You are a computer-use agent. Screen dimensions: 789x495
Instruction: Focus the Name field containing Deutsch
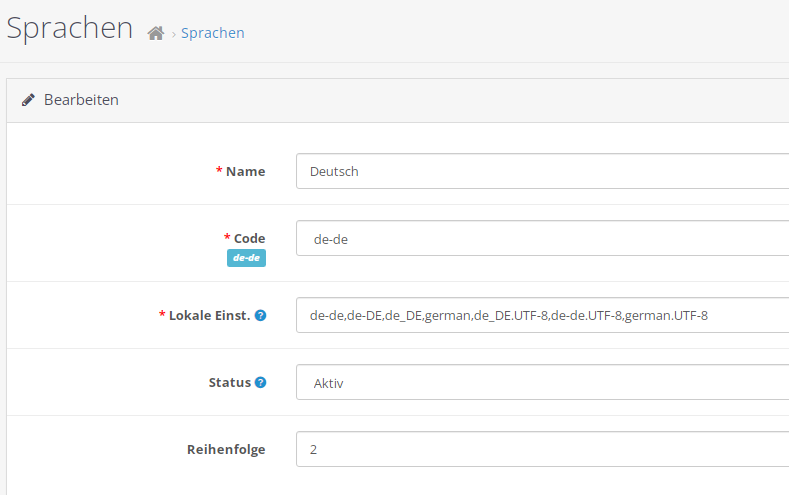pyautogui.click(x=542, y=171)
